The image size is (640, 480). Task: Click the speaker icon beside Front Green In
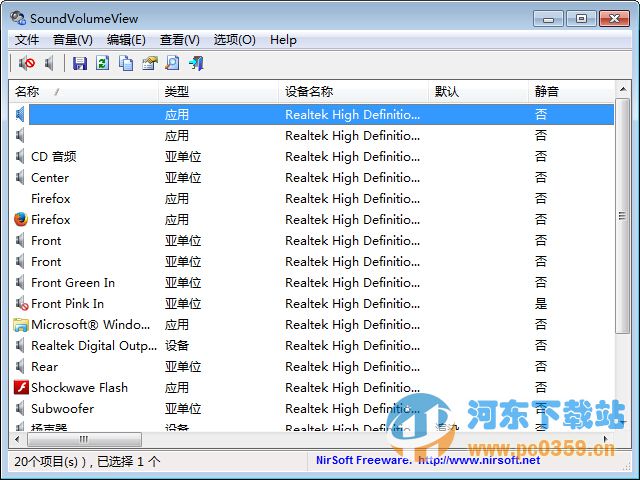coord(20,282)
